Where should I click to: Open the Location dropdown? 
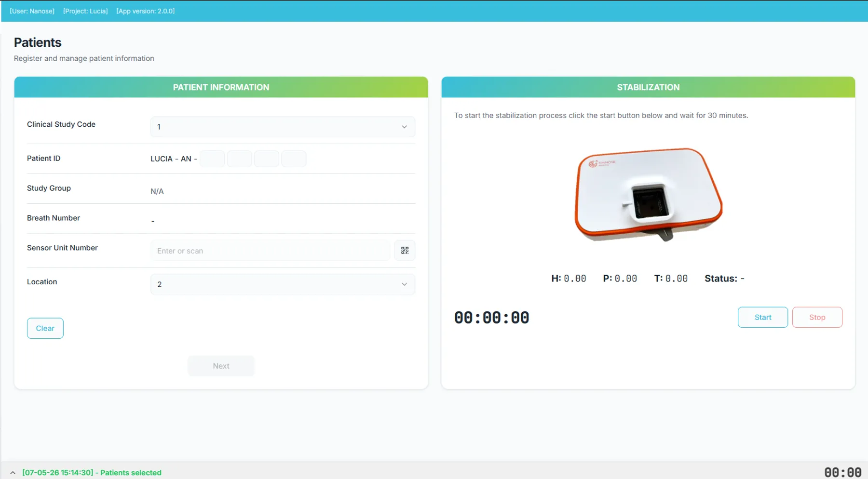(x=283, y=284)
